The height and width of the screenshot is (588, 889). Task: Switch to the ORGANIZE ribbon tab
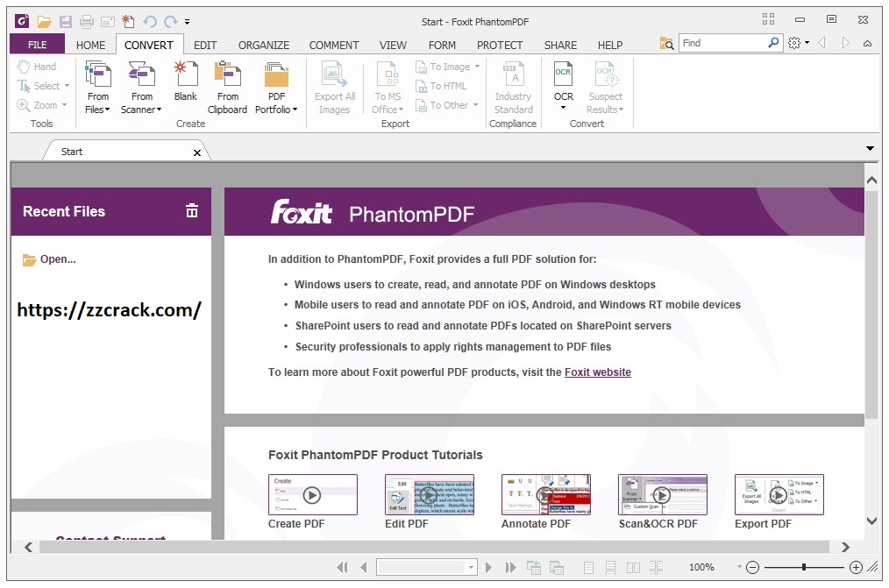pyautogui.click(x=264, y=45)
